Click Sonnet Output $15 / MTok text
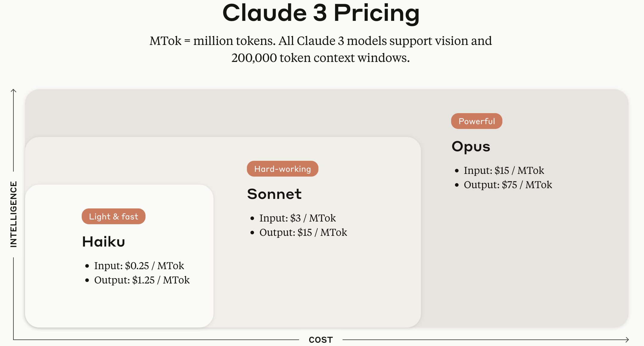 (303, 232)
